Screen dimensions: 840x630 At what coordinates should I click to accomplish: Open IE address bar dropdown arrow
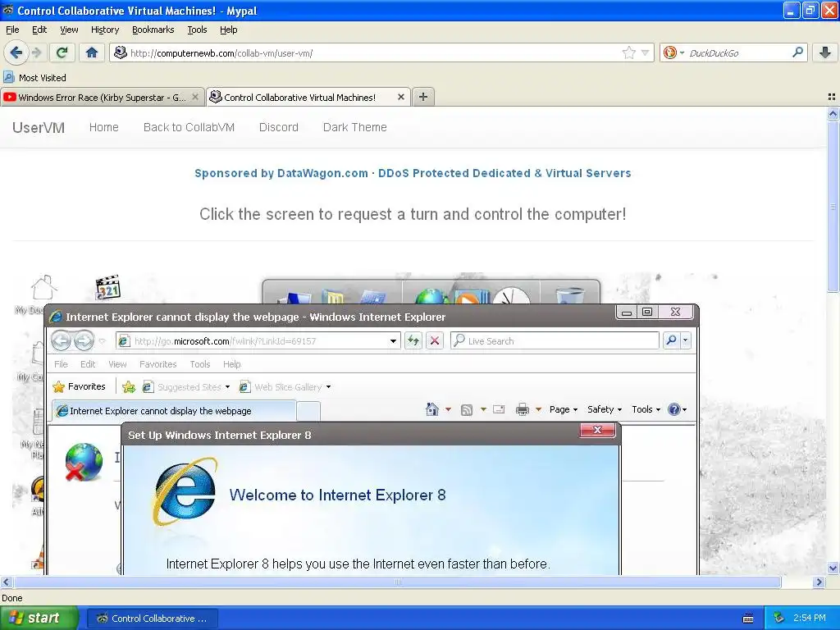pos(393,340)
